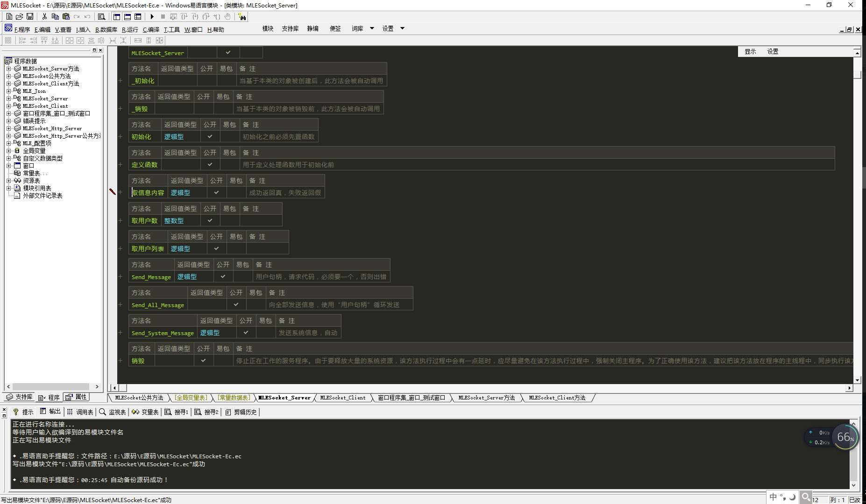Click the Save floppy disk icon

(x=30, y=16)
